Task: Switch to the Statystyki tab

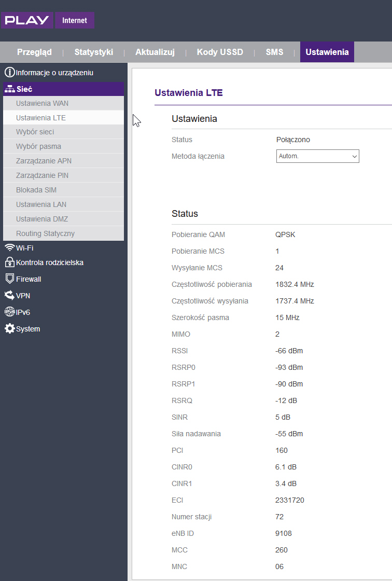Action: coord(94,52)
